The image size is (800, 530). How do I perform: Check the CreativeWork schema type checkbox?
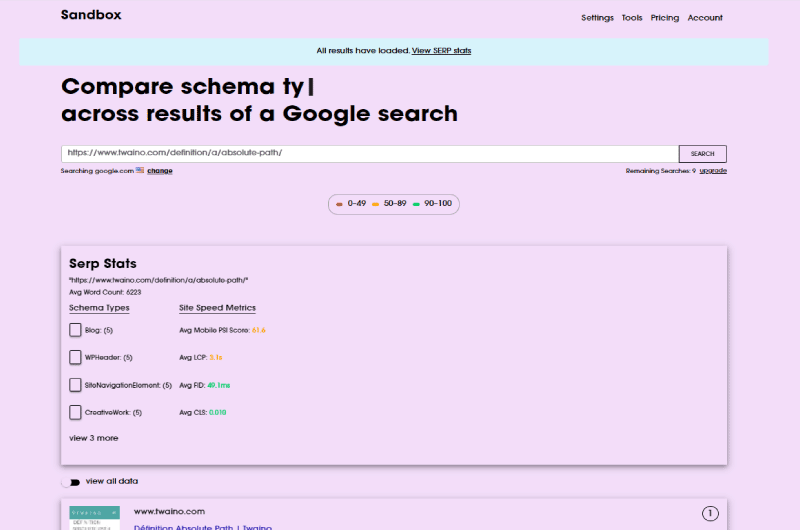tap(75, 412)
